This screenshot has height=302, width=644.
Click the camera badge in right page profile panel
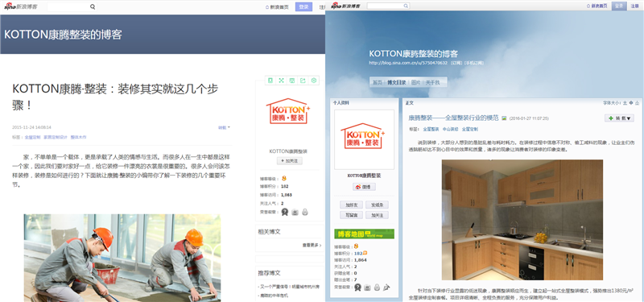point(368,288)
